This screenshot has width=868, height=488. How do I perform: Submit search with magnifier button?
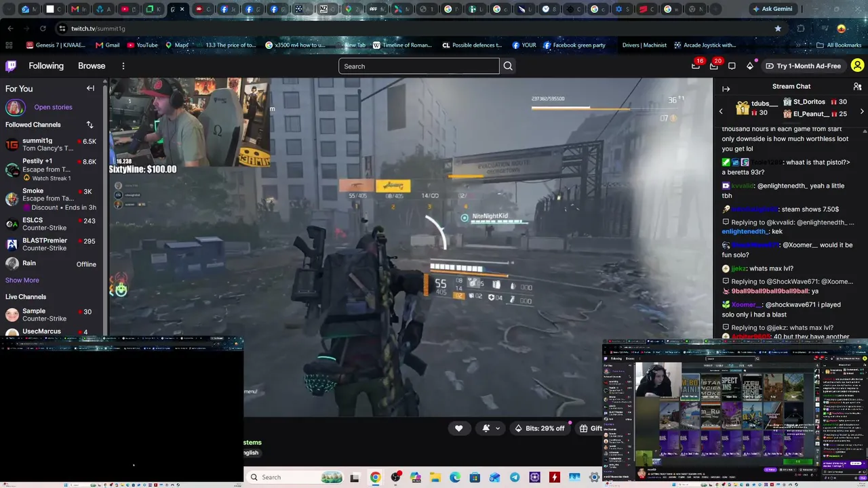pos(508,66)
